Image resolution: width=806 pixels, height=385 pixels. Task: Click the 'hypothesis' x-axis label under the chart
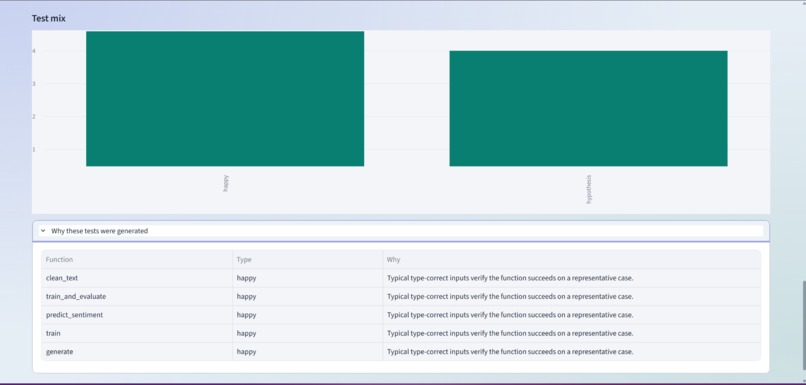pos(589,189)
